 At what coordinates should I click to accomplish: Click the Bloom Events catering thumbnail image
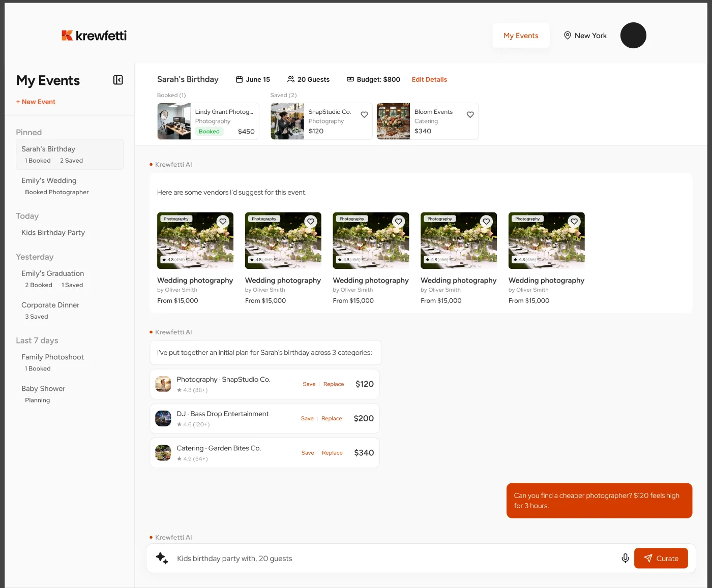point(393,121)
